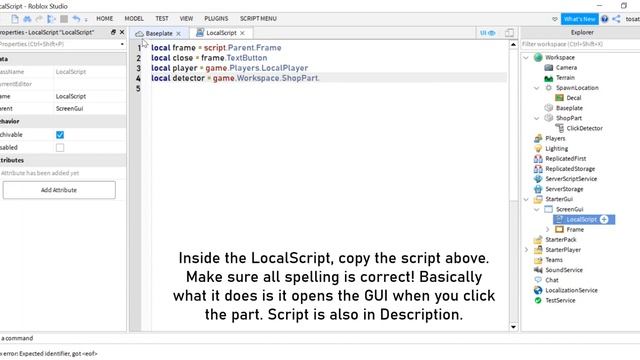The height and width of the screenshot is (360, 640).
Task: Select the TestService green check icon
Action: pos(538,300)
